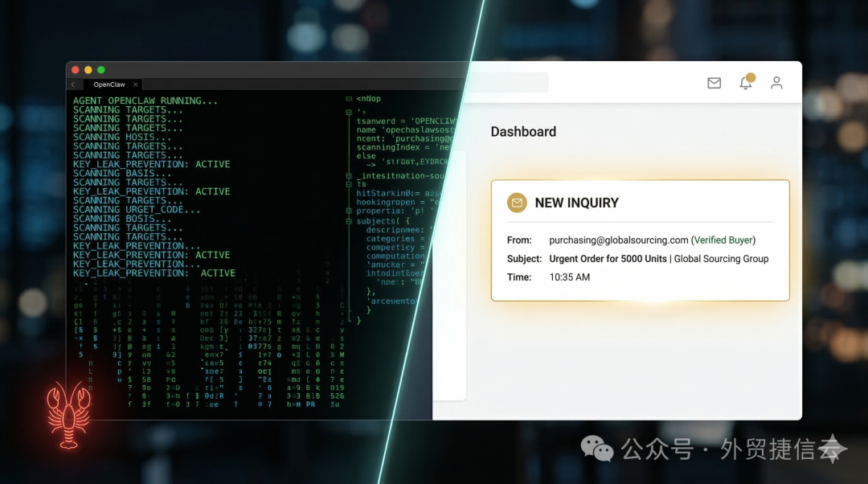Click the Verified Buyer label
Screen dimensions: 868x484
pyautogui.click(x=723, y=240)
